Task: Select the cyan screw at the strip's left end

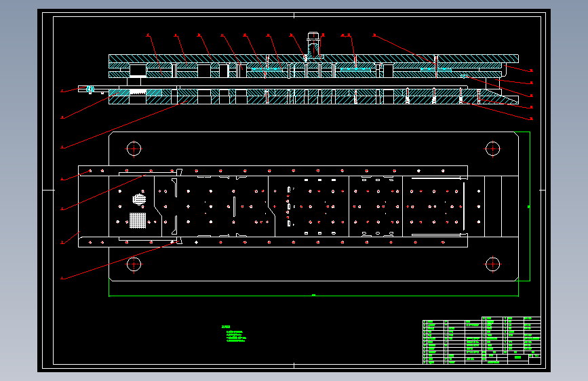Action: click(x=90, y=89)
